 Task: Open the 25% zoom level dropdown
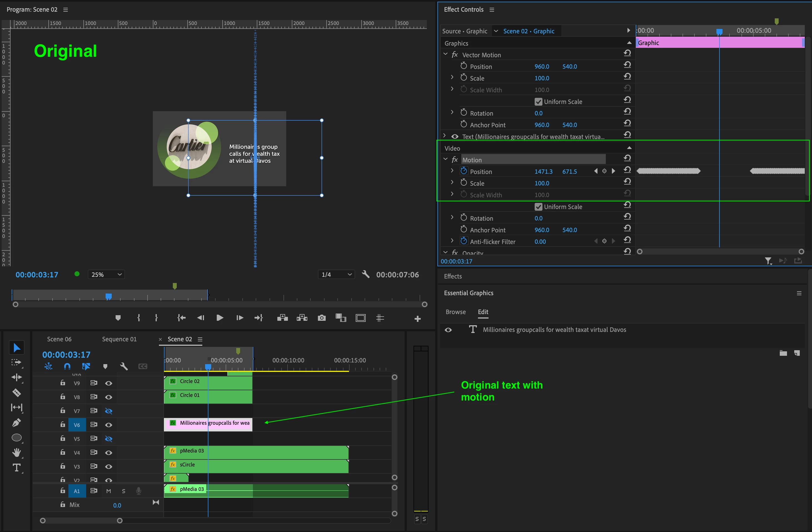(x=106, y=274)
